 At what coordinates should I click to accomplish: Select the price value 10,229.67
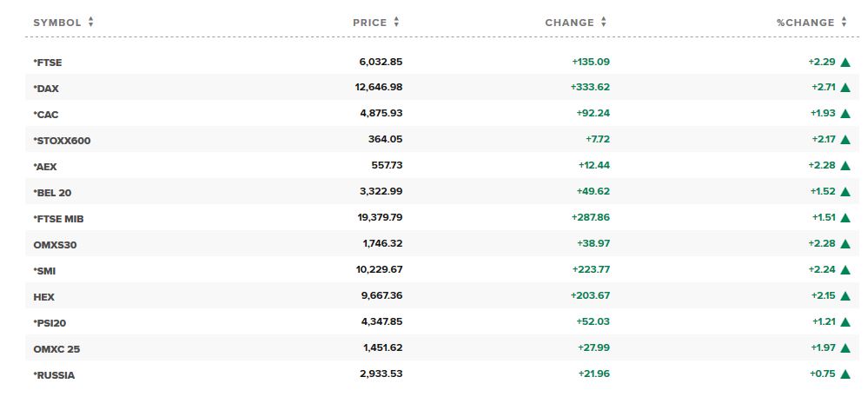(x=379, y=269)
